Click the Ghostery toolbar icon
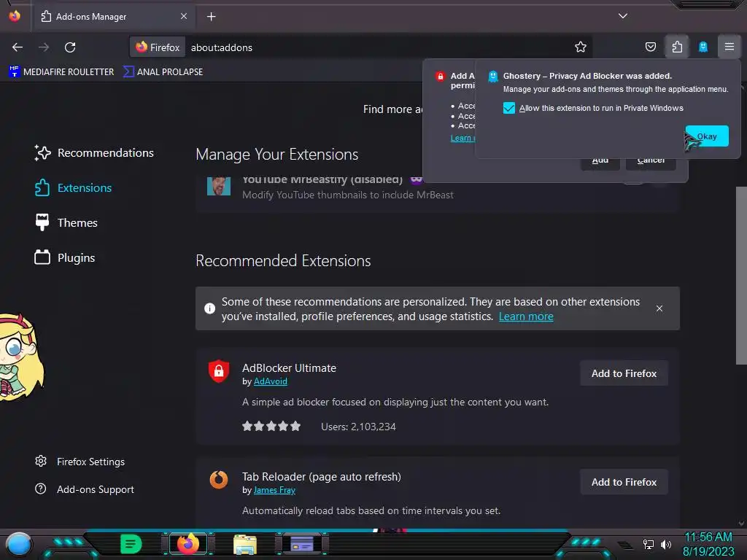 coord(703,47)
